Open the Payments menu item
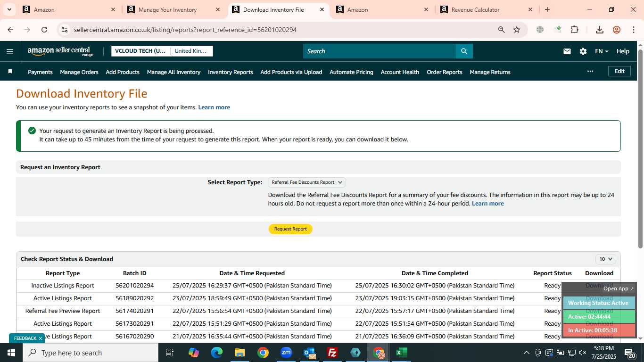 40,72
